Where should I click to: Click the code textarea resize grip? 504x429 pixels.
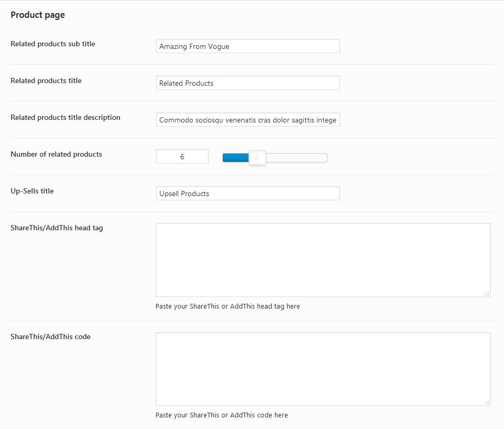coord(487,402)
